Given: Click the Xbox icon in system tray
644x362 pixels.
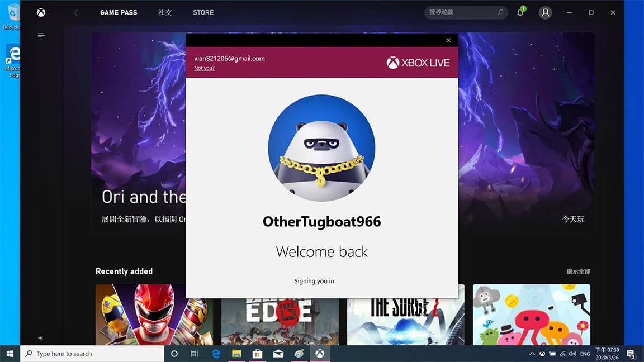Looking at the screenshot, I should [x=542, y=354].
